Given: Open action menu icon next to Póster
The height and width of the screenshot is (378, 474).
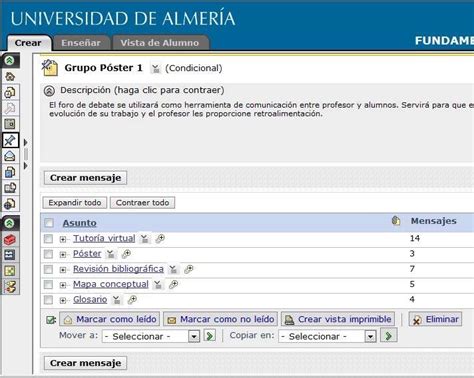Looking at the screenshot, I should coord(110,254).
